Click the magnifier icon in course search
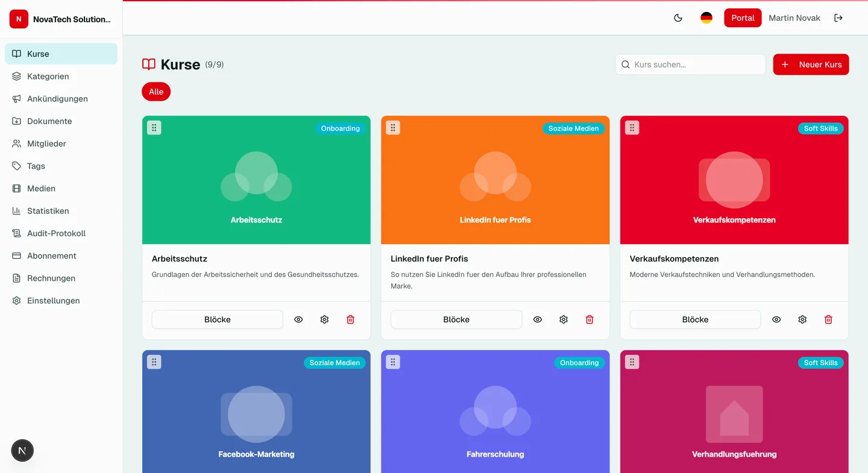868x473 pixels. click(x=625, y=64)
